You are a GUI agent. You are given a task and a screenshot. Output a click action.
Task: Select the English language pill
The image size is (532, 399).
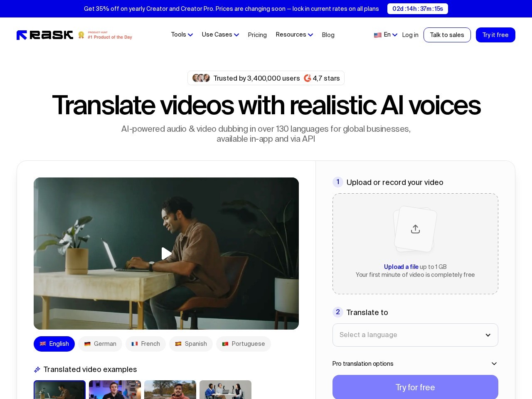click(54, 344)
